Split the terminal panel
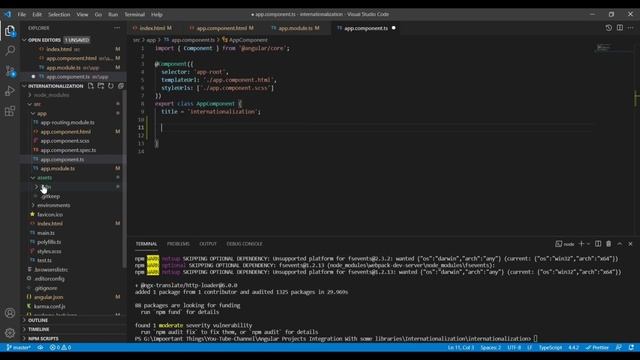The image size is (640, 360). click(598, 244)
